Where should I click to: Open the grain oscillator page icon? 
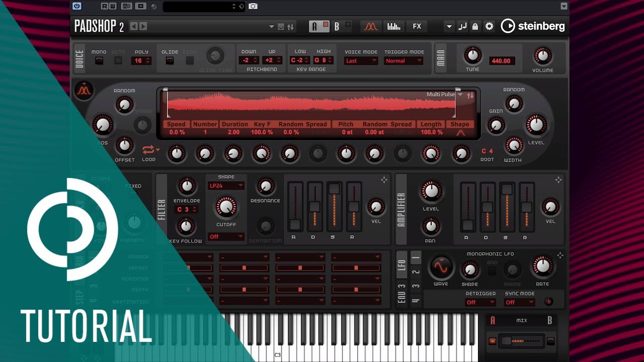pos(371,26)
